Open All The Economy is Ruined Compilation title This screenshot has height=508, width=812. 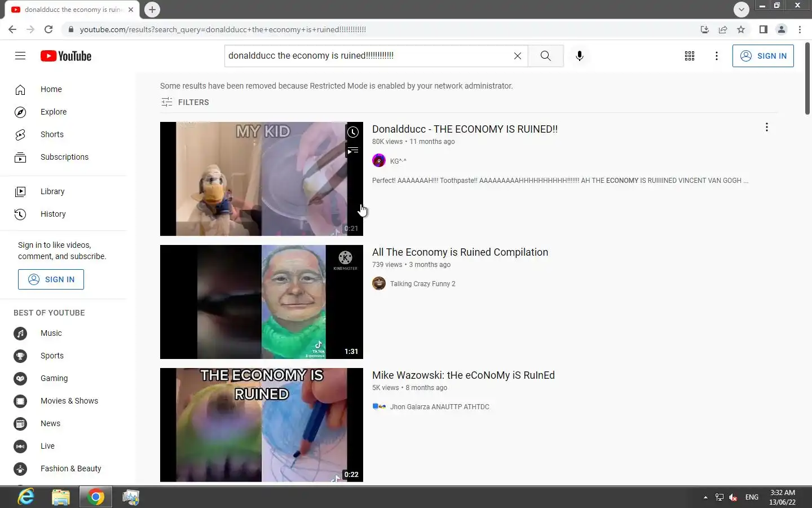[460, 252]
